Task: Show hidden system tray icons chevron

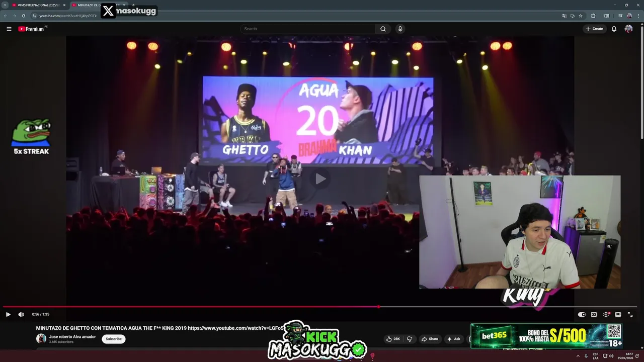Action: click(578, 356)
